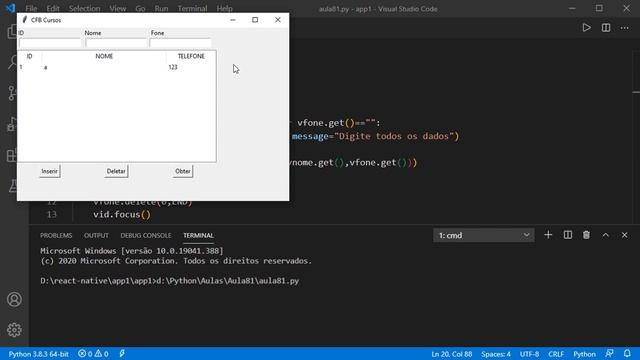This screenshot has height=360, width=640.
Task: Open editor More Actions ellipsis
Action: (624, 28)
